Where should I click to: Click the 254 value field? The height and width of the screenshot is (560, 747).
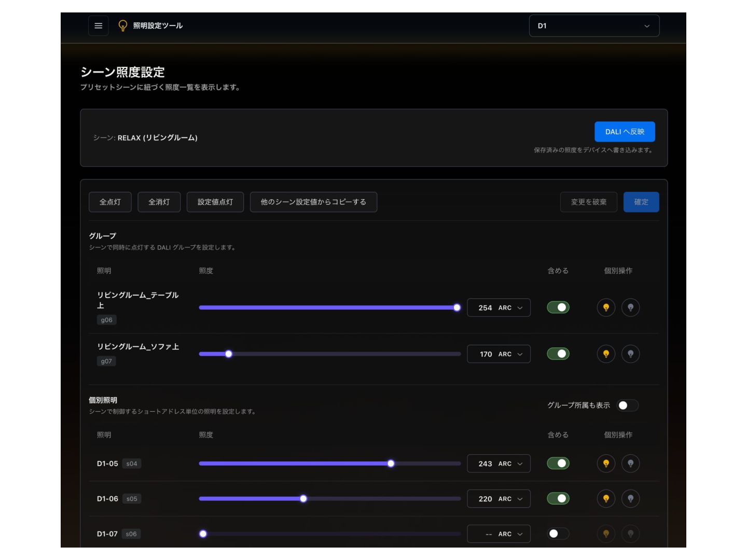click(x=485, y=308)
